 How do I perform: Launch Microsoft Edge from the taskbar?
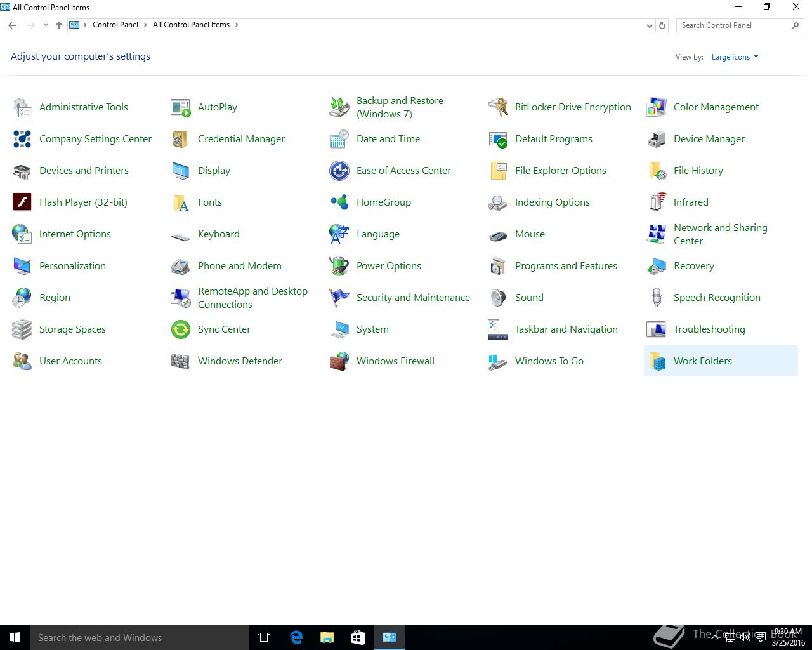[296, 637]
